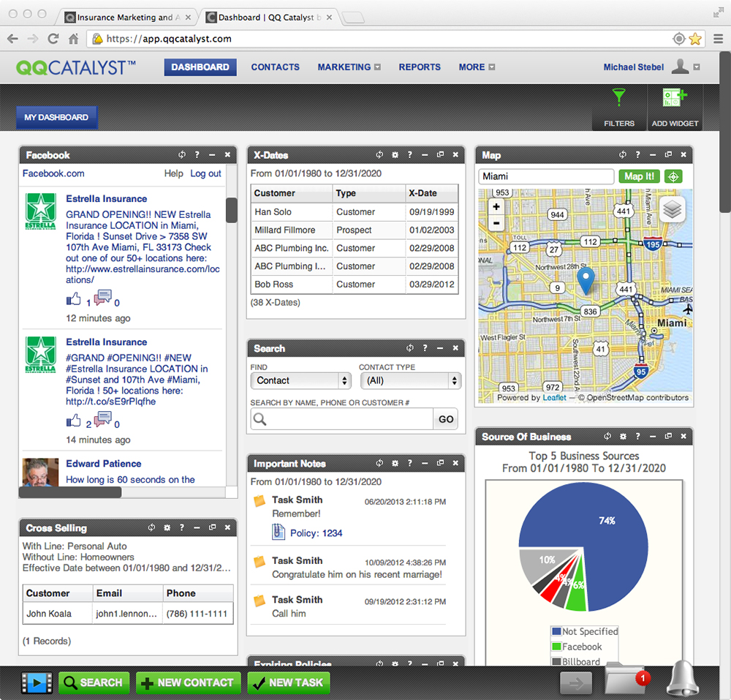Bookmark page with the star icon

click(695, 39)
